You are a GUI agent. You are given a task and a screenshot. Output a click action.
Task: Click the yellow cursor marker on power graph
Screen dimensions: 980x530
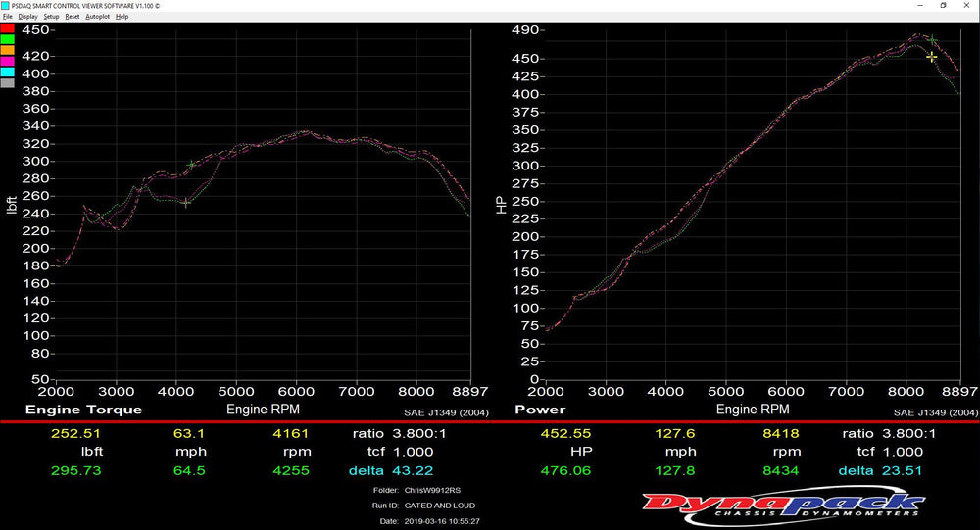click(932, 57)
